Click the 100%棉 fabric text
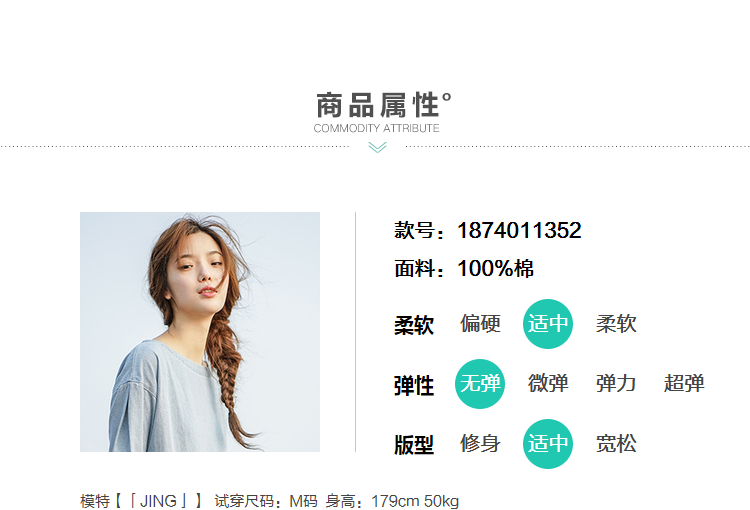 click(x=496, y=268)
